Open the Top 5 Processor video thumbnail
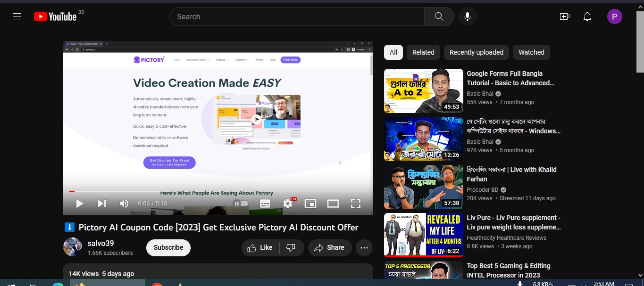The width and height of the screenshot is (644, 286). pyautogui.click(x=424, y=270)
